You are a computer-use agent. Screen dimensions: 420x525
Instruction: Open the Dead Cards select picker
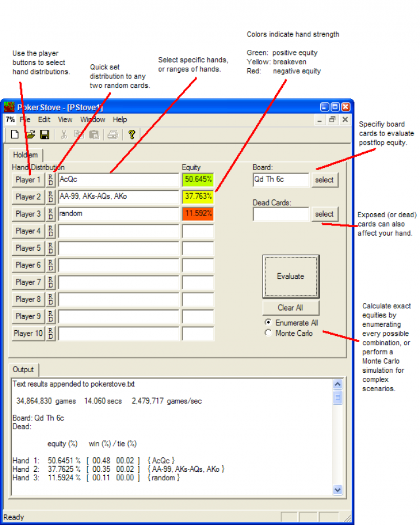pyautogui.click(x=325, y=214)
